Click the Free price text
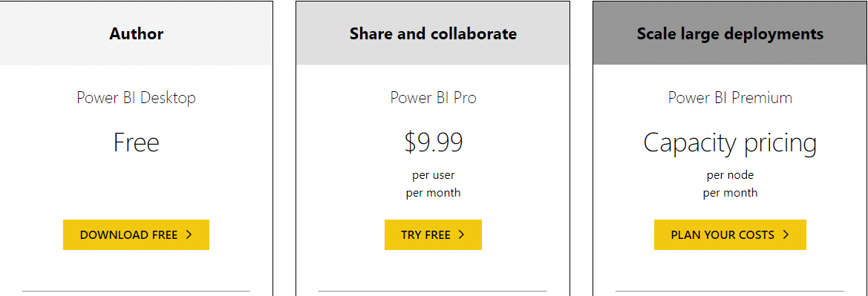This screenshot has width=868, height=296. [136, 142]
